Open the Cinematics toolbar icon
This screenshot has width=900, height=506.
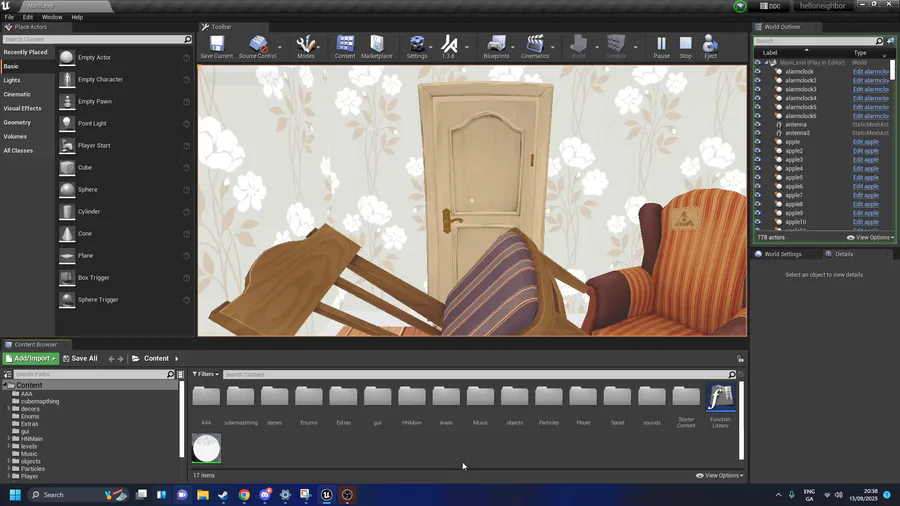(x=535, y=46)
